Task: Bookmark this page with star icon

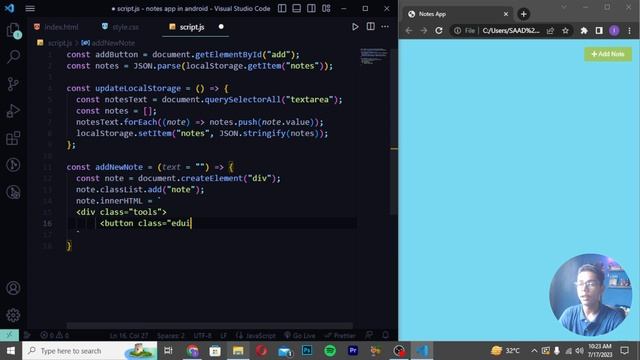Action: pos(565,31)
